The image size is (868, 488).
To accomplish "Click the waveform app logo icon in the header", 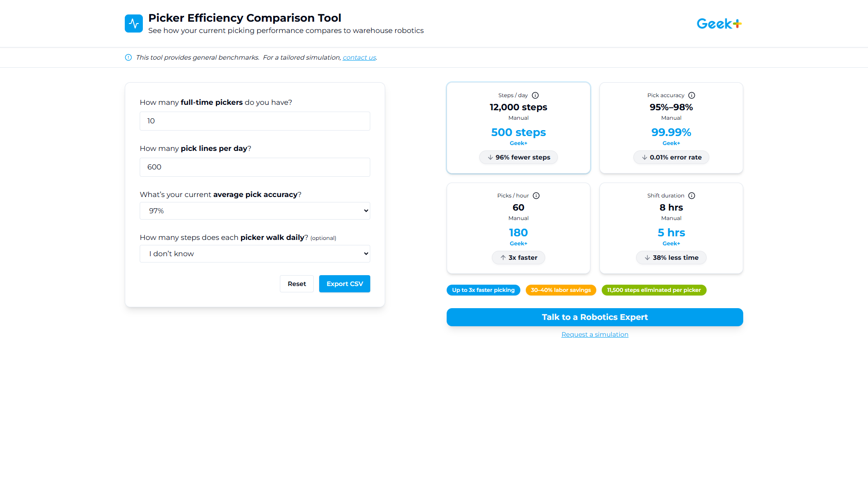I will [134, 23].
